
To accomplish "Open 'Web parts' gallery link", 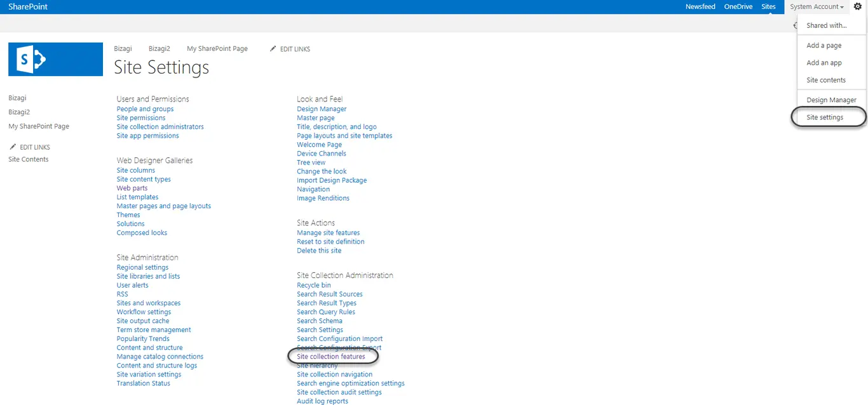I will click(132, 189).
